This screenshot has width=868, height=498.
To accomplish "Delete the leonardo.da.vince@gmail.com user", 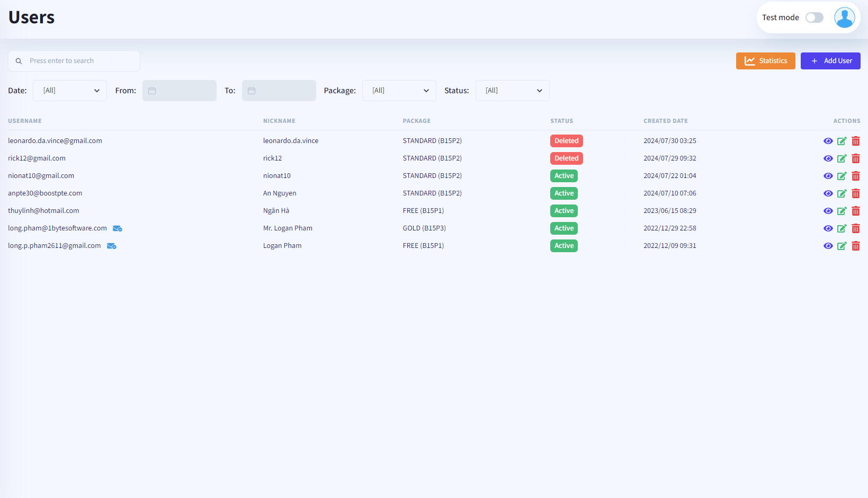I will pyautogui.click(x=855, y=141).
